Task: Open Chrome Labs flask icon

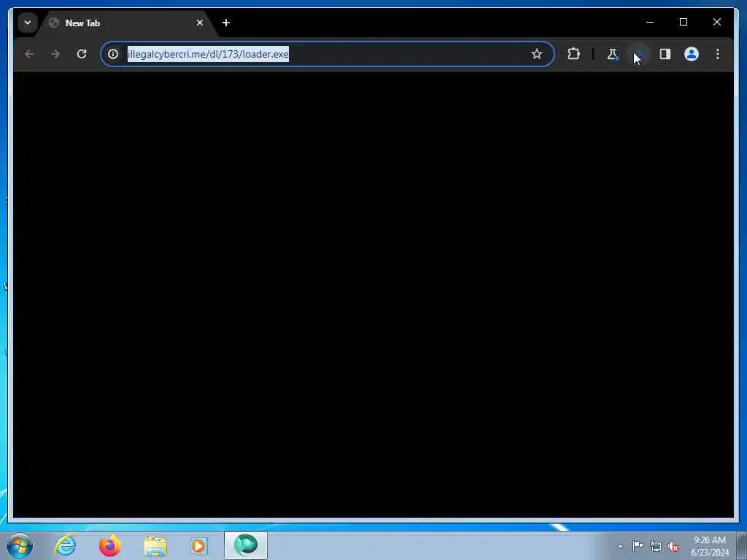Action: [613, 54]
